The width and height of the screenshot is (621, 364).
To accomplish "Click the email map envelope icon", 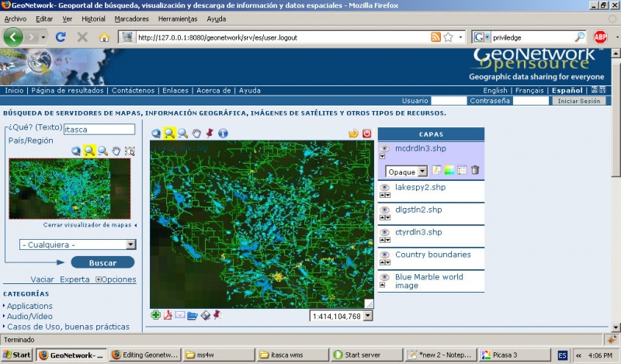I will (x=180, y=315).
